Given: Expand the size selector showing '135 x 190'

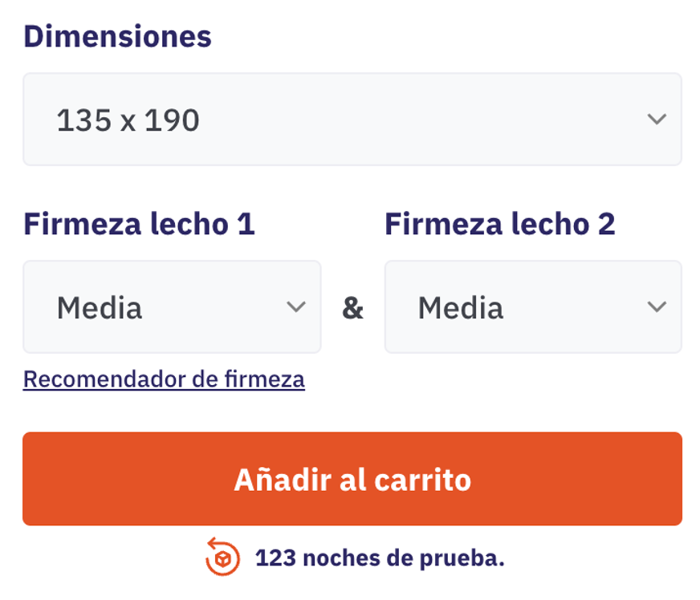Looking at the screenshot, I should point(353,119).
